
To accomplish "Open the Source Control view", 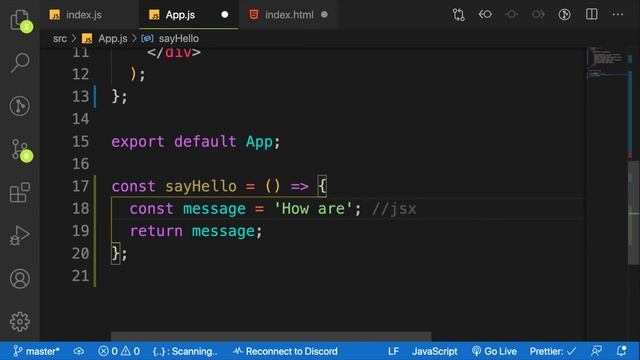I will point(20,149).
